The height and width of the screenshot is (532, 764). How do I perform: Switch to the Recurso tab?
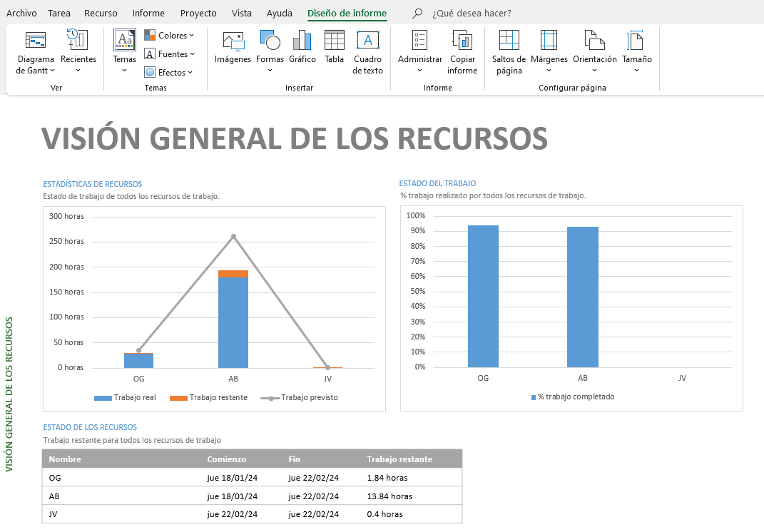point(101,14)
